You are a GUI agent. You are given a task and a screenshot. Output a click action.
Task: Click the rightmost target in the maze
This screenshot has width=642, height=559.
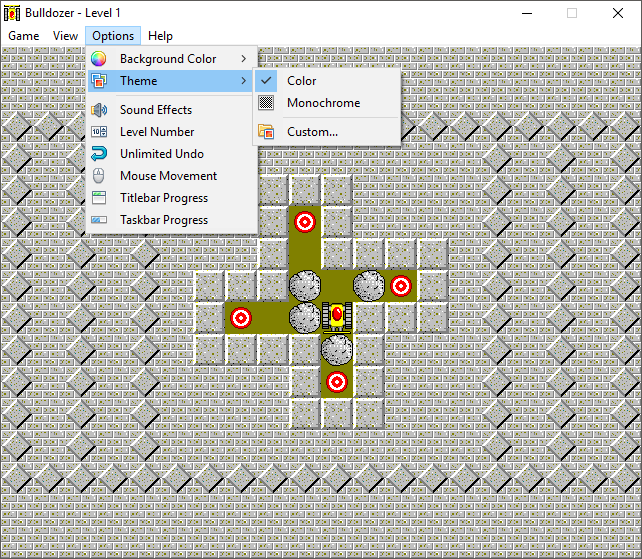point(401,286)
